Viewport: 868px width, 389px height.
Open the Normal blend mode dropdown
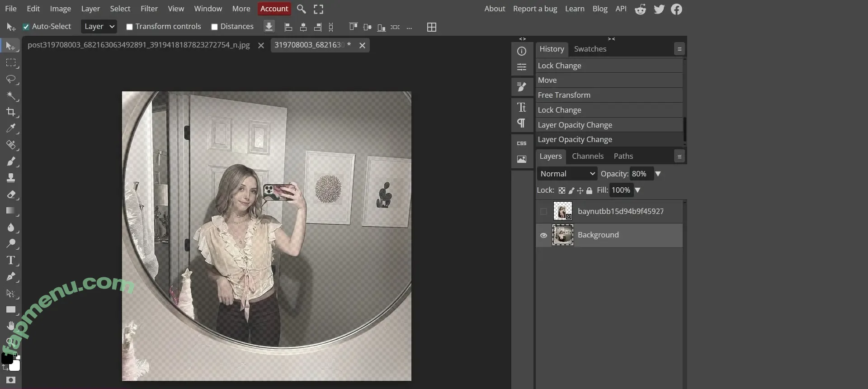pyautogui.click(x=567, y=174)
